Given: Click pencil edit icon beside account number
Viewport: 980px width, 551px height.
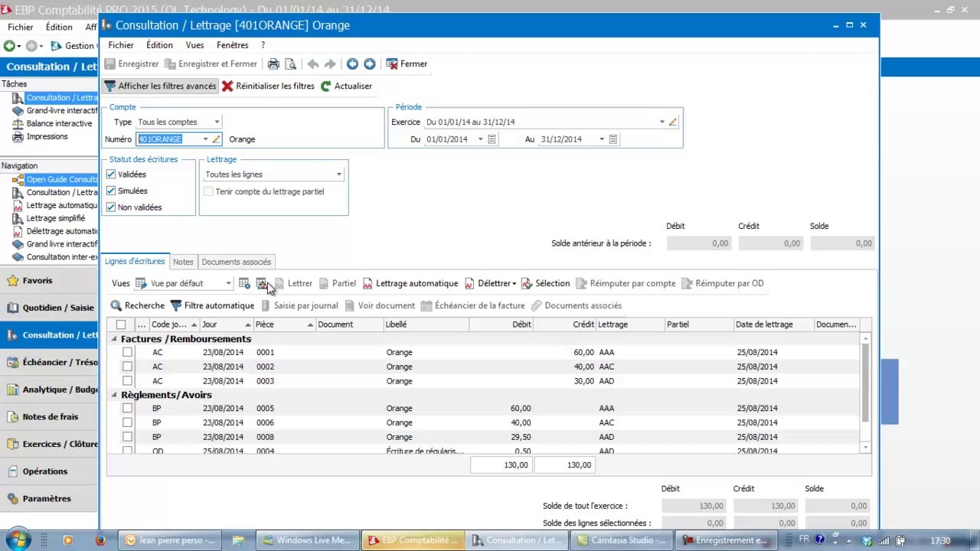Looking at the screenshot, I should [x=216, y=139].
